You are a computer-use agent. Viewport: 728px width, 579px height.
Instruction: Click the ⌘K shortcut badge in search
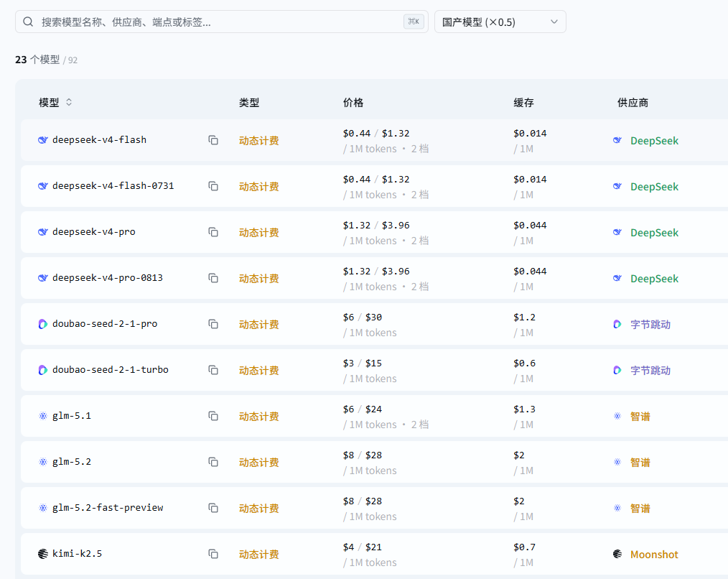414,22
